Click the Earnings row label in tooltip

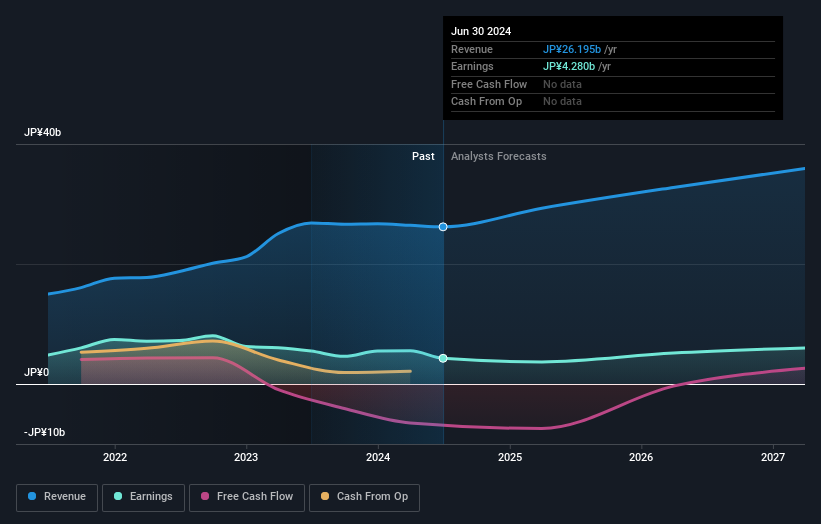coord(472,66)
